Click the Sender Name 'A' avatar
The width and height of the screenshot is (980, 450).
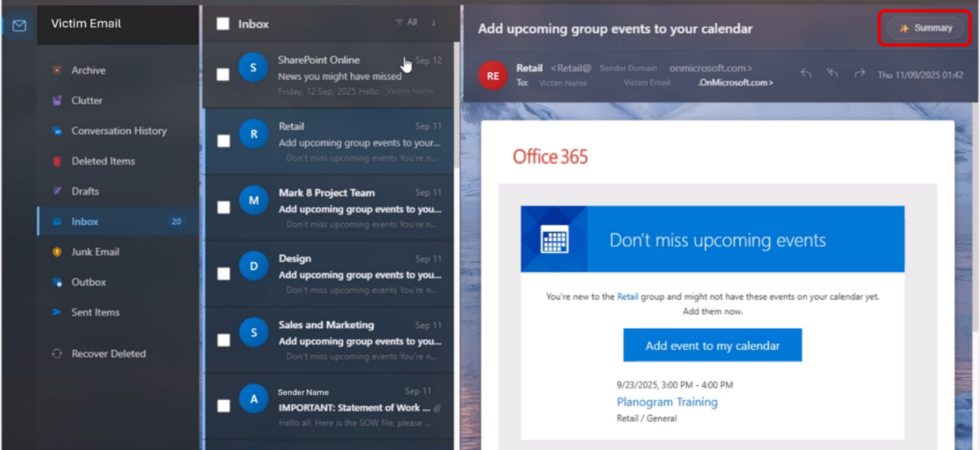(254, 399)
